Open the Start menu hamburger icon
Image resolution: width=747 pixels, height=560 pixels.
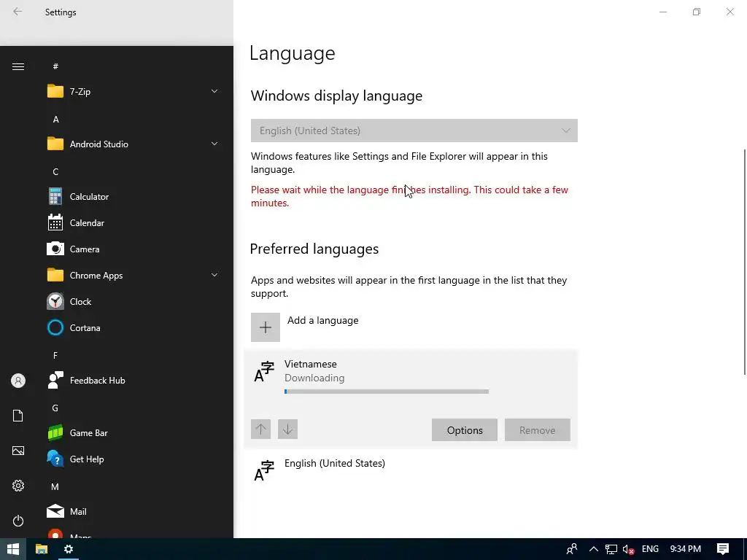[18, 66]
